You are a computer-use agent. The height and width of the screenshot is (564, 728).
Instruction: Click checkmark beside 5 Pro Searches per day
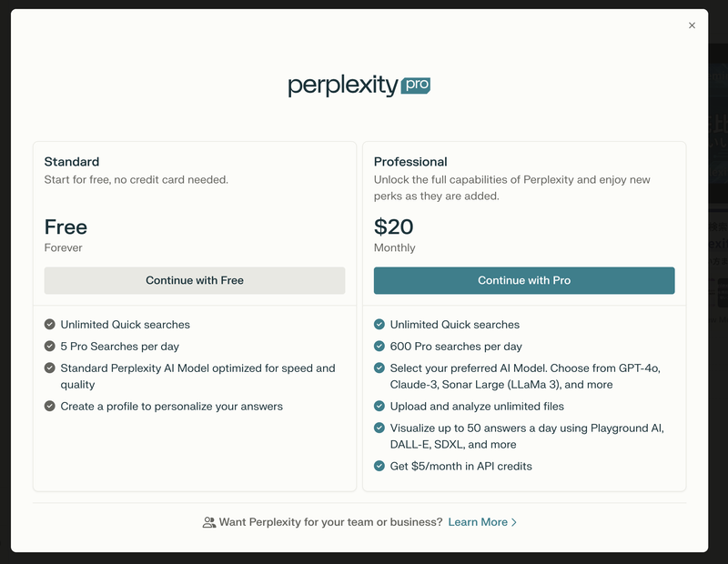[50, 347]
